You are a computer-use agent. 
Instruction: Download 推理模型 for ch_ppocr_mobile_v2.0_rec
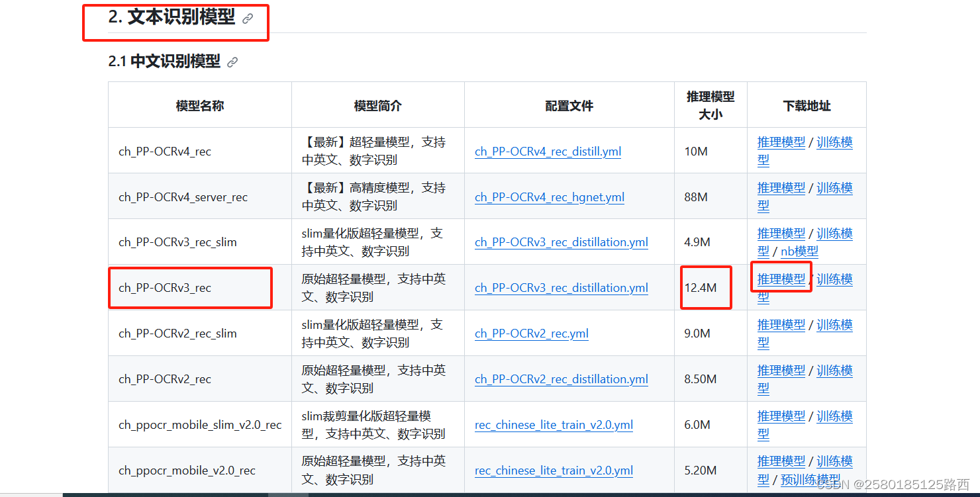[x=781, y=461]
